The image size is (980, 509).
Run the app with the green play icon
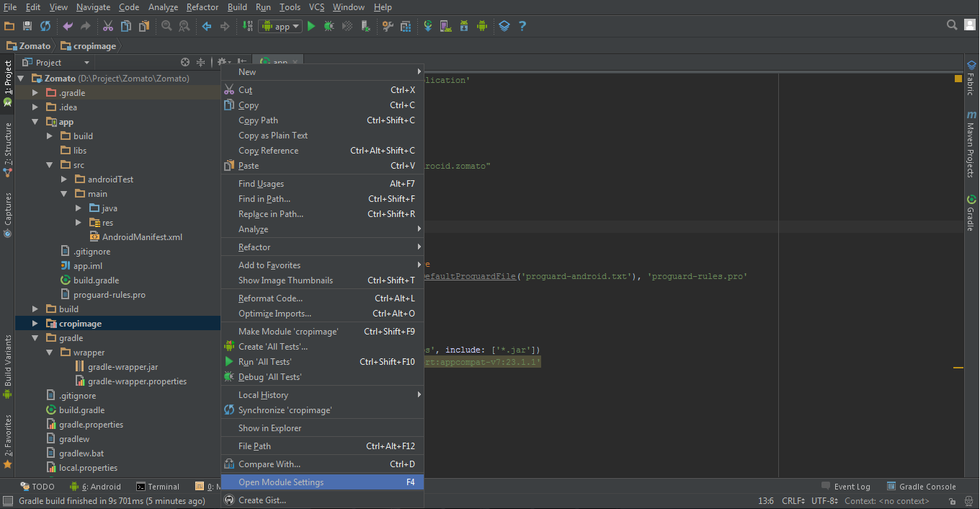click(x=311, y=26)
